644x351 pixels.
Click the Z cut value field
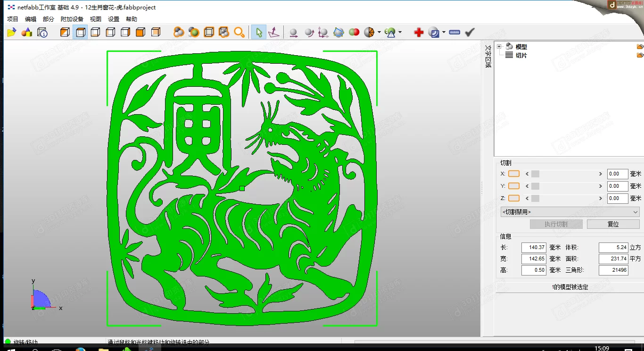[x=618, y=198]
